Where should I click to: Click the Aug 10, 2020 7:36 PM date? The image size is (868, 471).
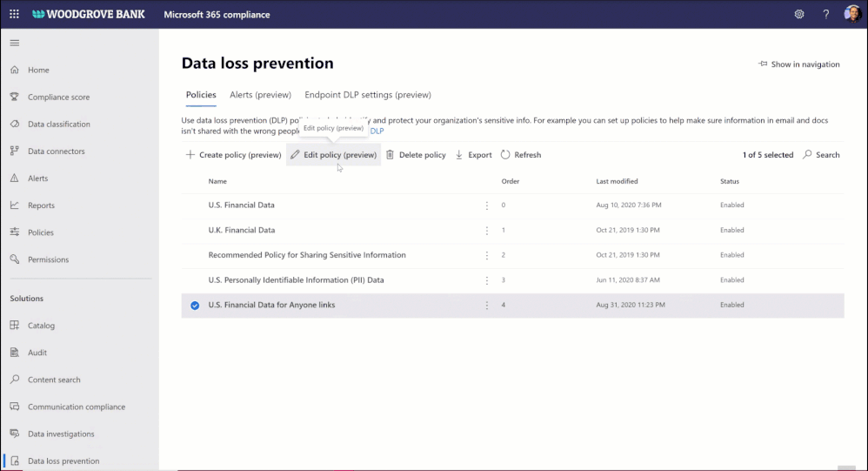629,205
